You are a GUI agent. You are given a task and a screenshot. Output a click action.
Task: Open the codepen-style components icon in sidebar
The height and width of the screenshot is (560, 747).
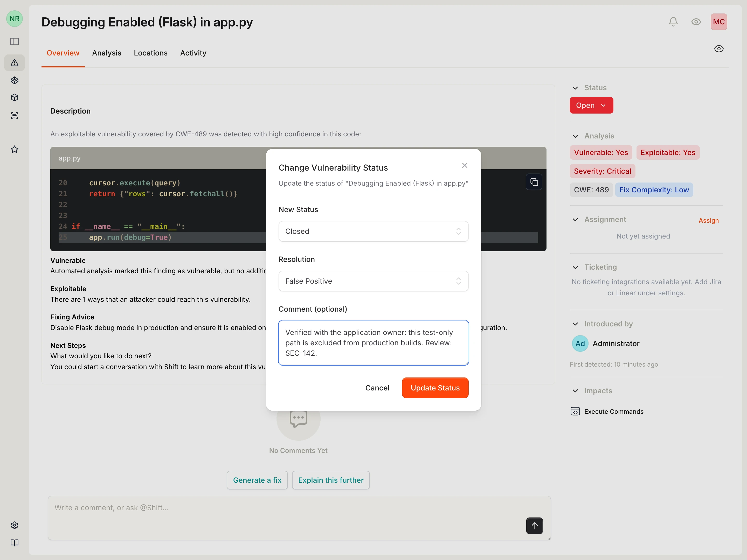[x=15, y=80]
